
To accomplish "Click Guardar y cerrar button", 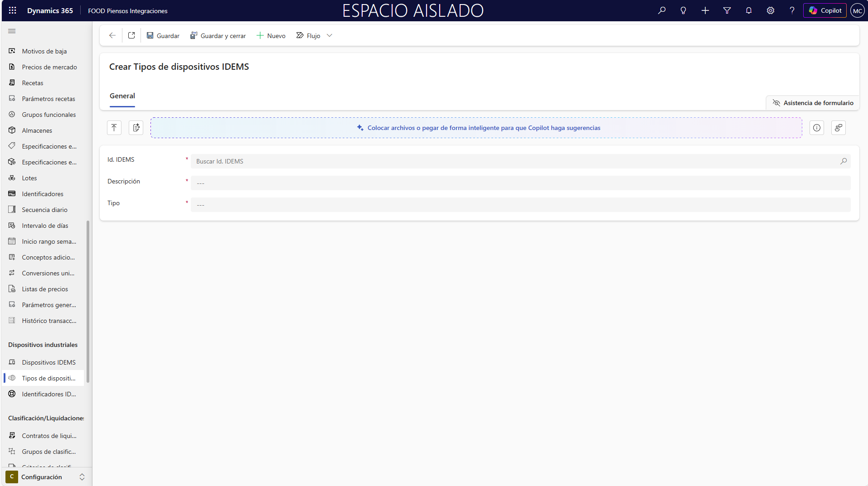I will click(x=218, y=35).
